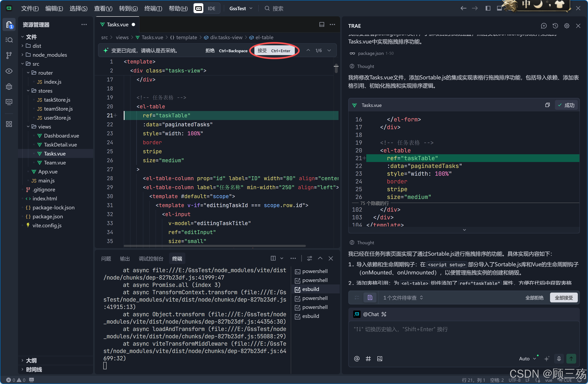The width and height of the screenshot is (588, 384).
Task: Open the Source Control sidebar icon
Action: click(9, 55)
